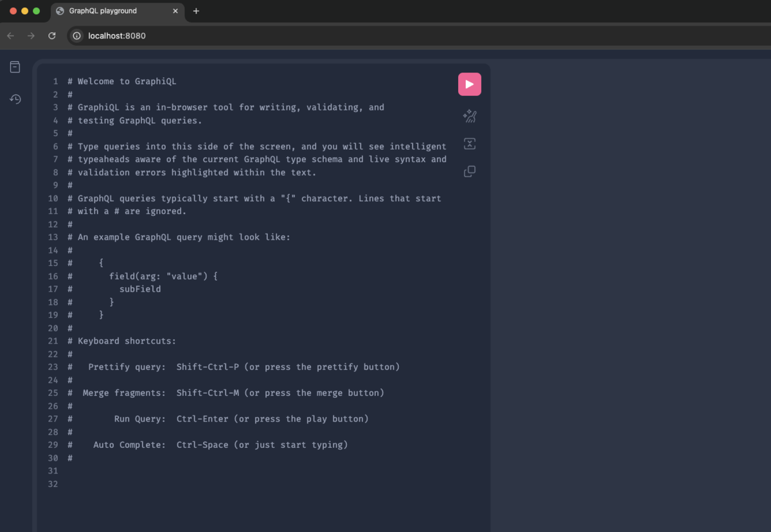Image resolution: width=771 pixels, height=532 pixels.
Task: Open a new browser tab with plus
Action: click(x=196, y=11)
